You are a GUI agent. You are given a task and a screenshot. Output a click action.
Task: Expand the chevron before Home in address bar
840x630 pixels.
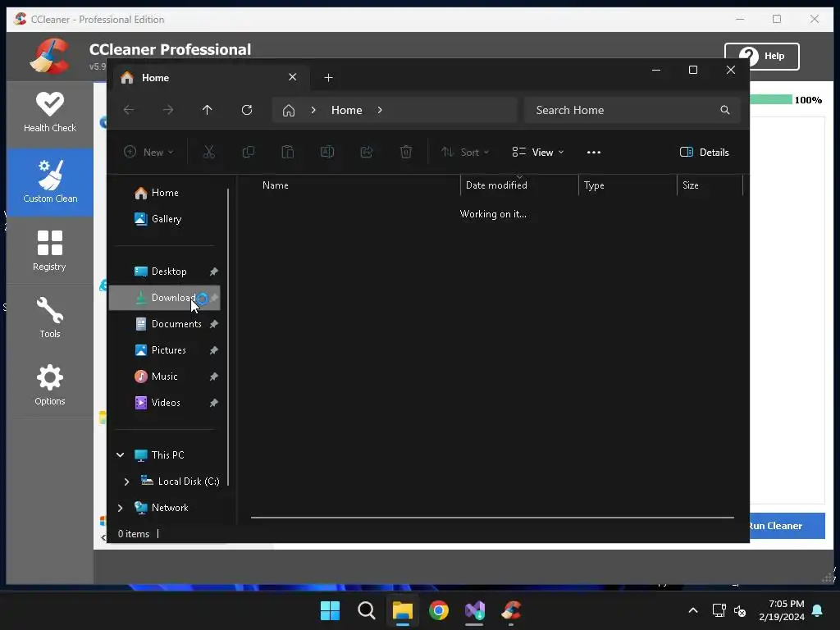pos(313,110)
